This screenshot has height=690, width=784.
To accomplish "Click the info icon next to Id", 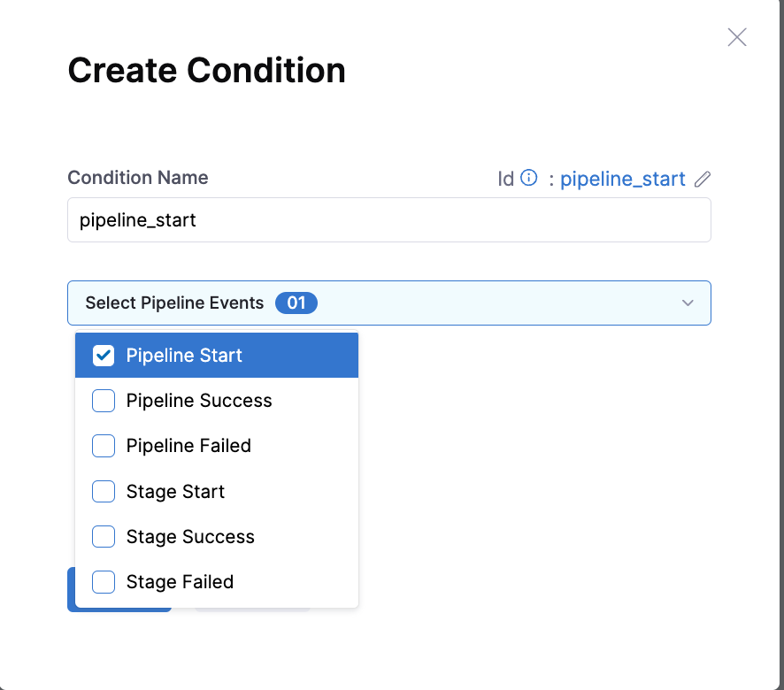I will pos(528,178).
